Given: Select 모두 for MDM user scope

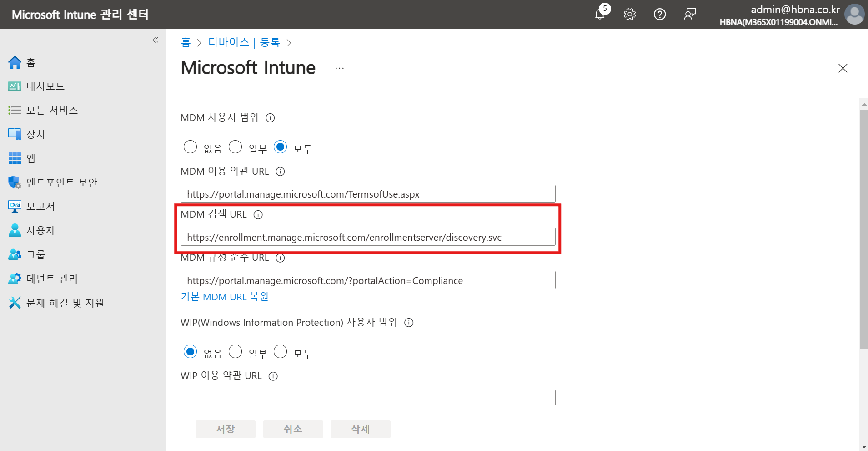Looking at the screenshot, I should [280, 147].
